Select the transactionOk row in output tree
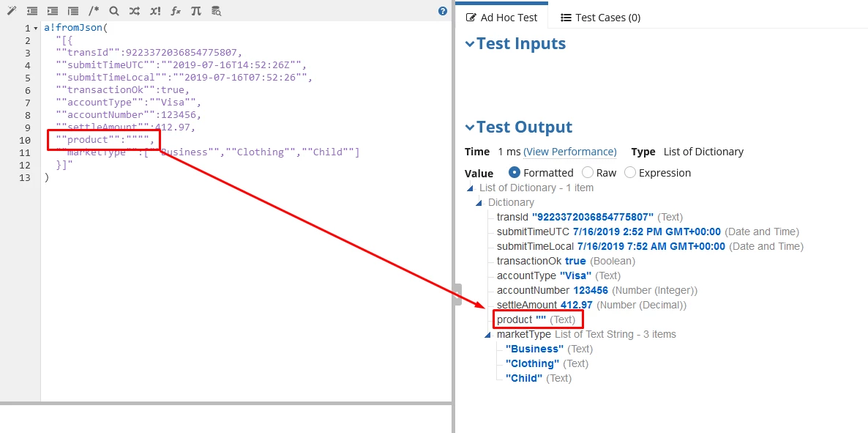Screen dimensions: 868x433 pos(566,261)
